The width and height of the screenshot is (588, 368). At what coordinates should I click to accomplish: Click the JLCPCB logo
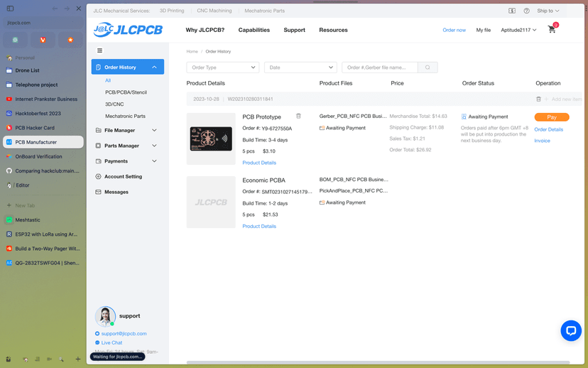pos(129,31)
